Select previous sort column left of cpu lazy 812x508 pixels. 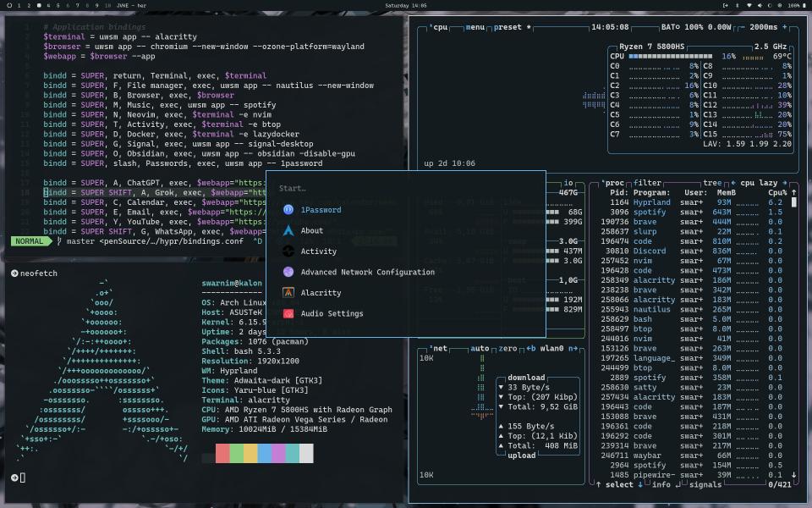pos(732,183)
